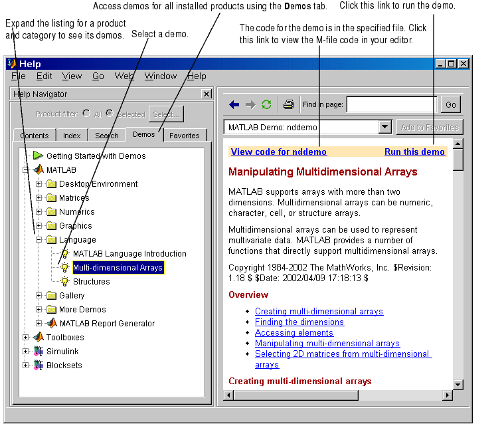Click the Go button beside Find in page

point(451,104)
